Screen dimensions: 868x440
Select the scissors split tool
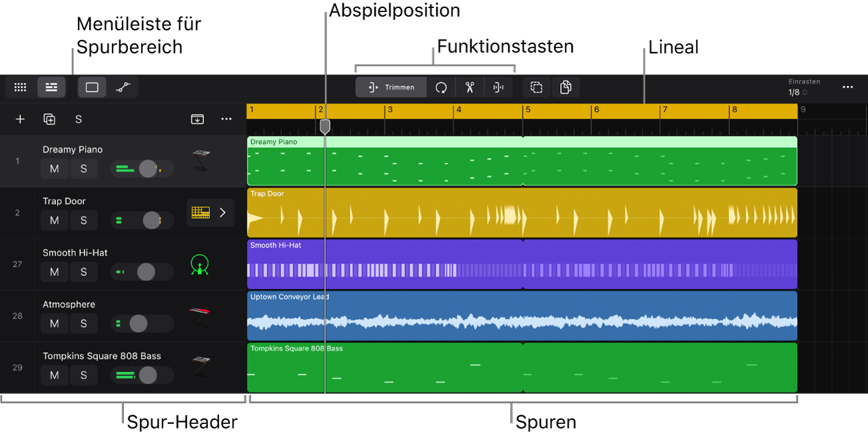point(470,87)
